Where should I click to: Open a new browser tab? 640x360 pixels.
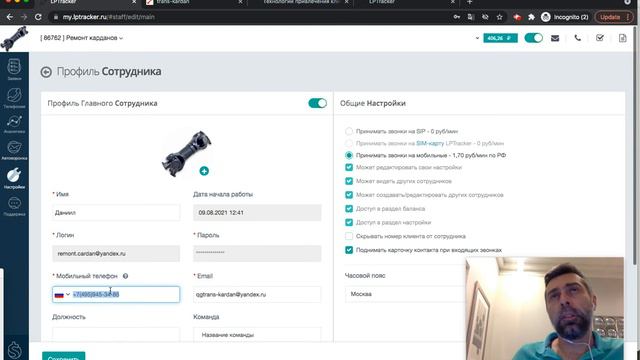(x=469, y=2)
